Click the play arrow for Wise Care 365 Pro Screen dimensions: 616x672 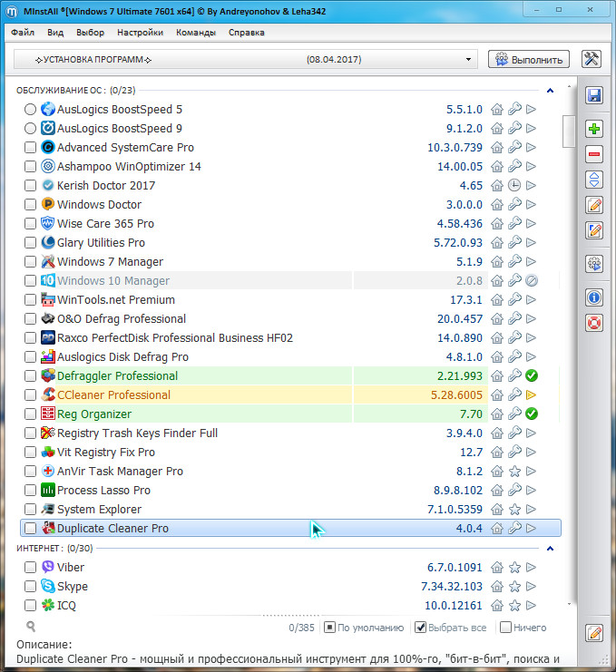531,223
